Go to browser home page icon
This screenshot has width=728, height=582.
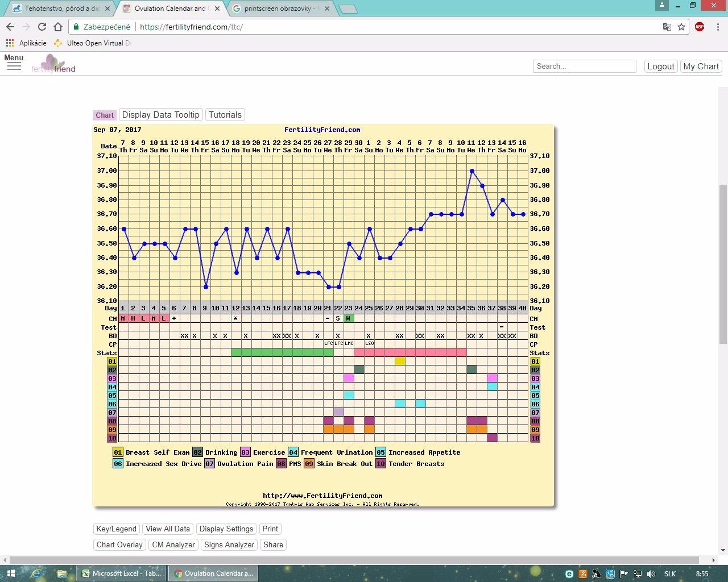[57, 27]
